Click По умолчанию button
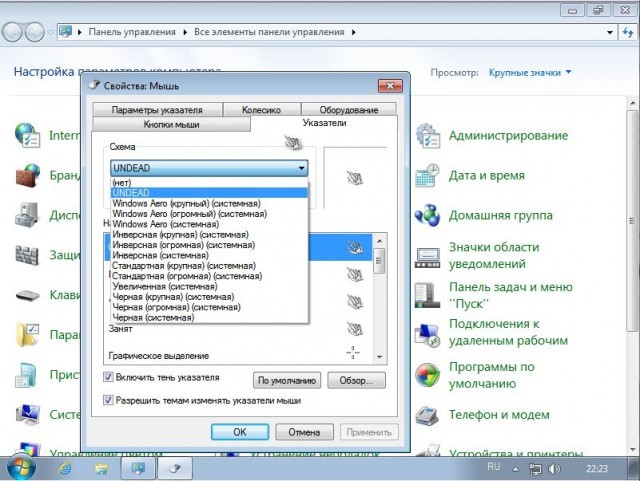The image size is (640, 481). point(287,381)
